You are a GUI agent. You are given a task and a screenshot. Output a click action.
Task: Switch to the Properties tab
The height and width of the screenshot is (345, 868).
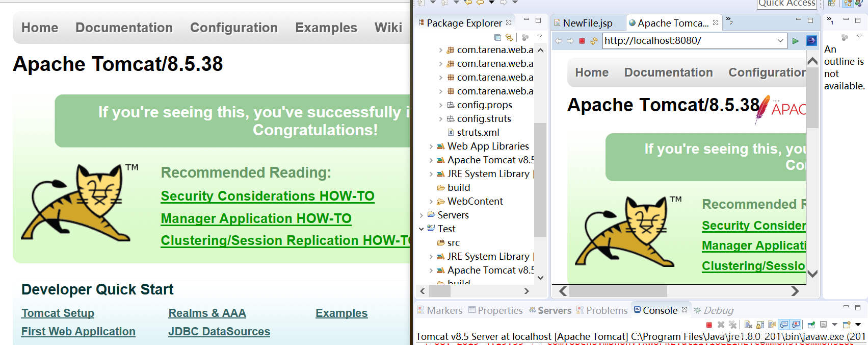(x=495, y=310)
